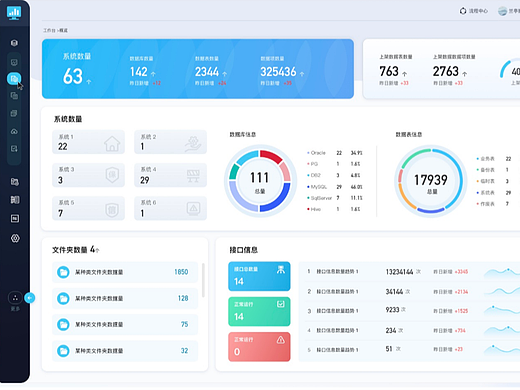Viewport: 520px width, 390px height.
Task: Click the 9233 interface count value
Action: click(392, 310)
